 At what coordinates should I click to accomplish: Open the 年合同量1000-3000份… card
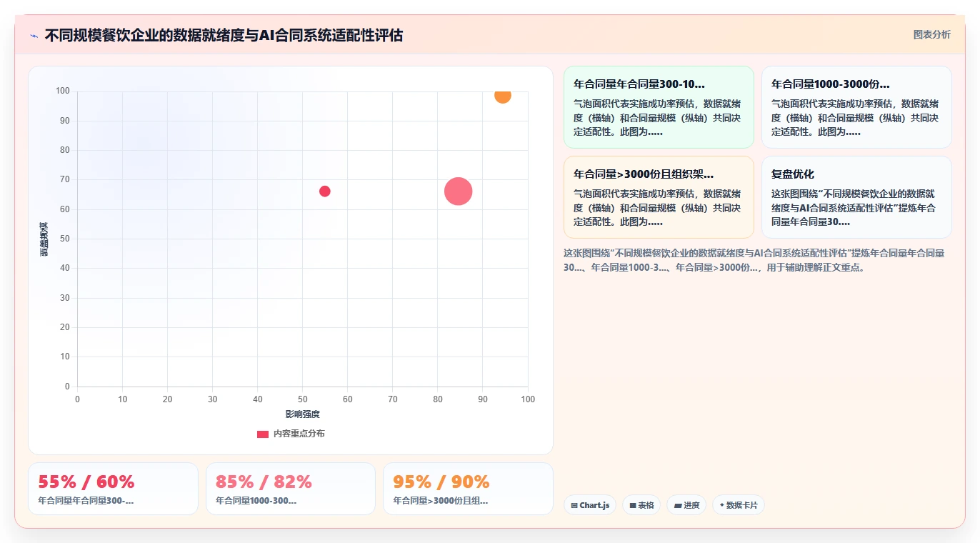tap(856, 107)
